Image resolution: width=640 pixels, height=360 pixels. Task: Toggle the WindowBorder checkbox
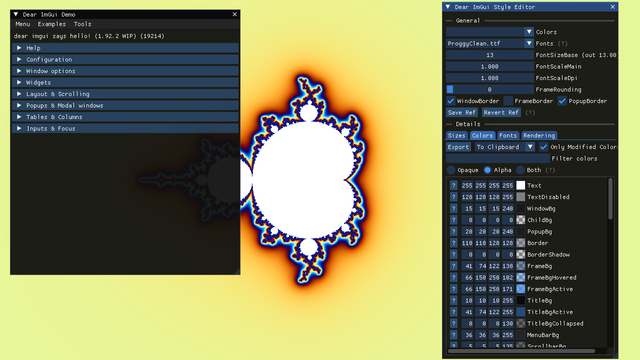coord(451,101)
